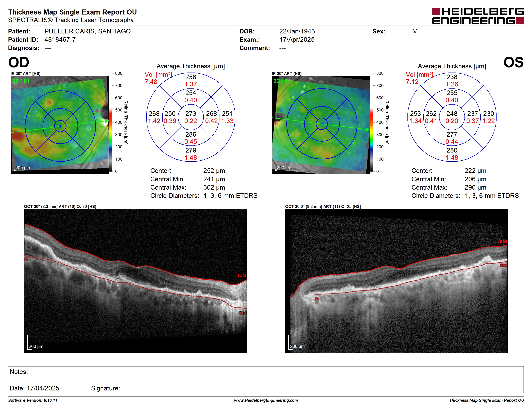Click the OS eye heading
The width and height of the screenshot is (532, 411).
pyautogui.click(x=513, y=62)
